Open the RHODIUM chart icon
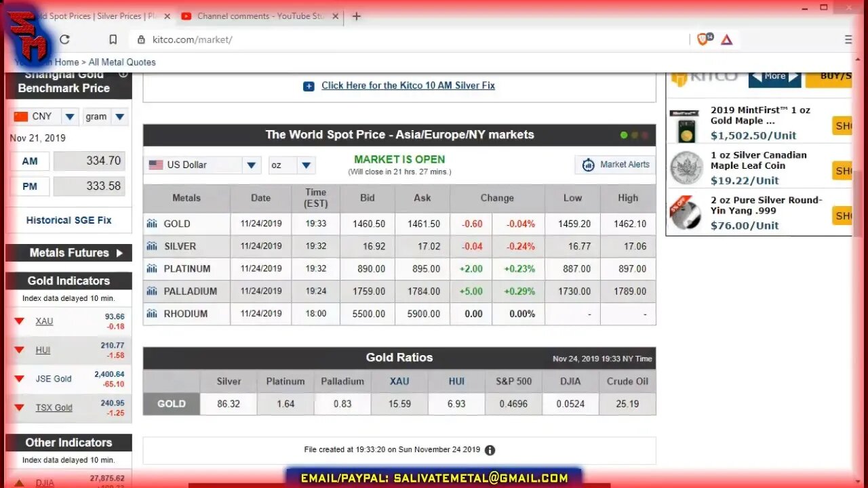 click(x=152, y=313)
